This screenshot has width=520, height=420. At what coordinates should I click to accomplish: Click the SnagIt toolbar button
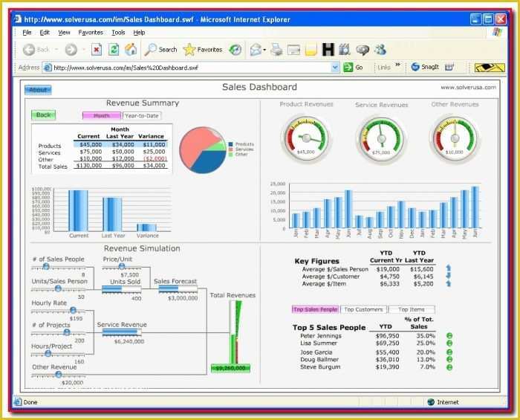(x=425, y=67)
